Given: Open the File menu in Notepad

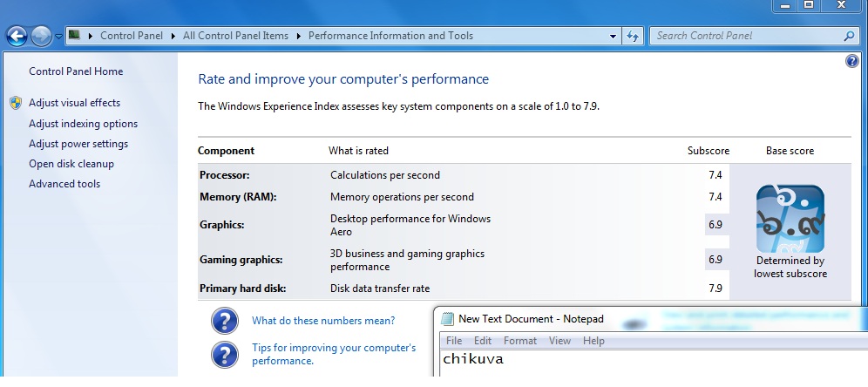Looking at the screenshot, I should click(x=454, y=341).
